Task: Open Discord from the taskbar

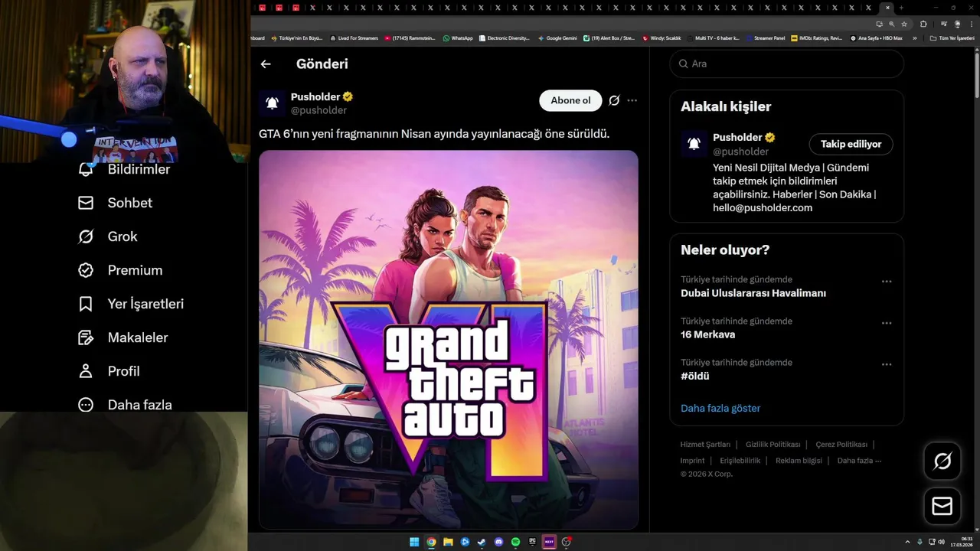Action: coord(498,542)
